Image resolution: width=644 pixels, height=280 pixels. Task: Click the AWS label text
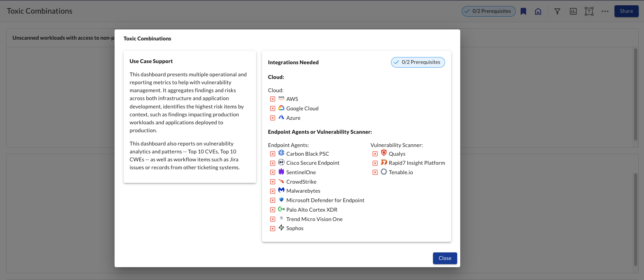(292, 99)
